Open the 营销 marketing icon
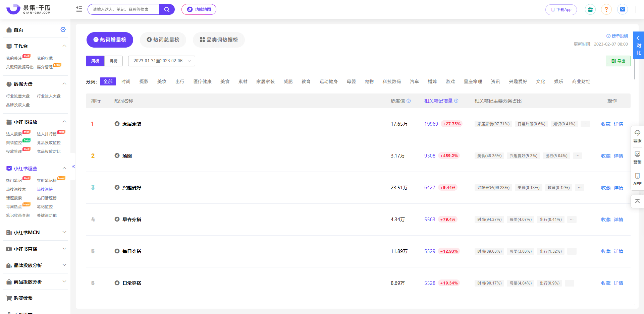This screenshot has width=644, height=314. tap(637, 158)
